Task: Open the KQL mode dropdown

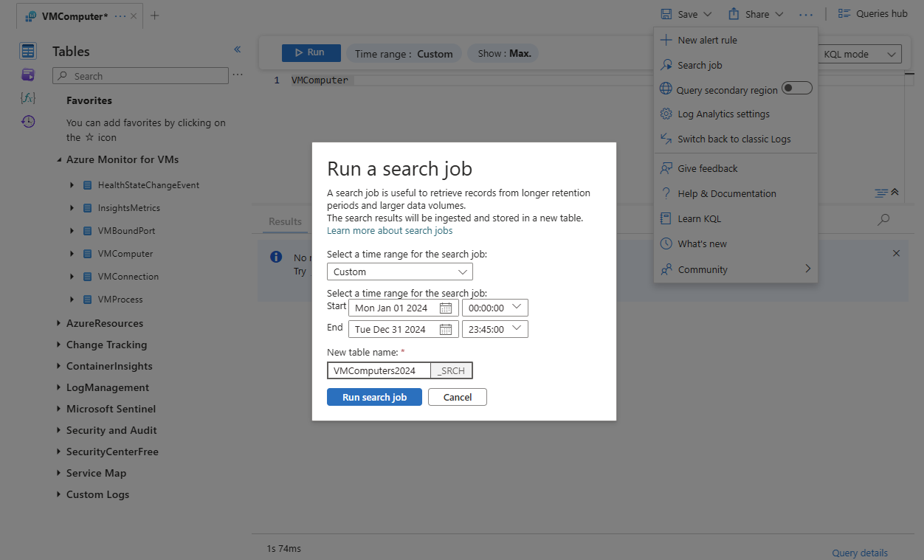Action: click(860, 54)
